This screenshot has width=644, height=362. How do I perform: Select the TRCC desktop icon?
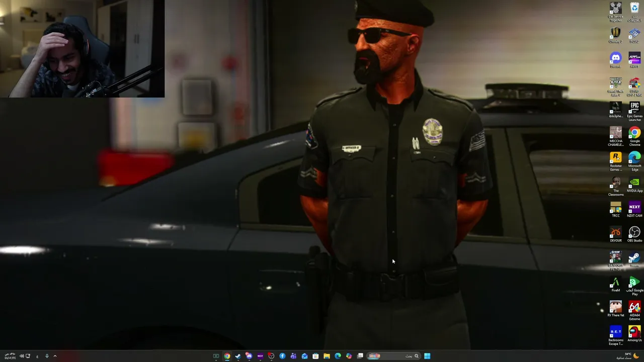point(615,209)
